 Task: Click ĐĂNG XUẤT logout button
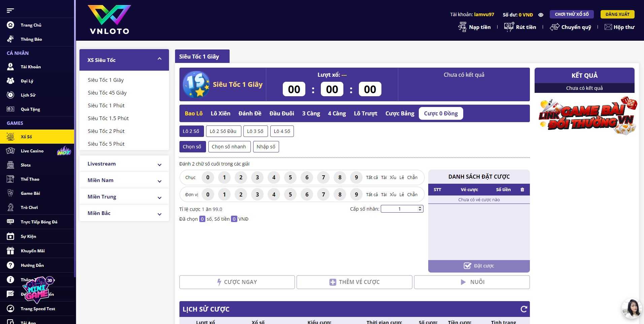click(x=617, y=14)
